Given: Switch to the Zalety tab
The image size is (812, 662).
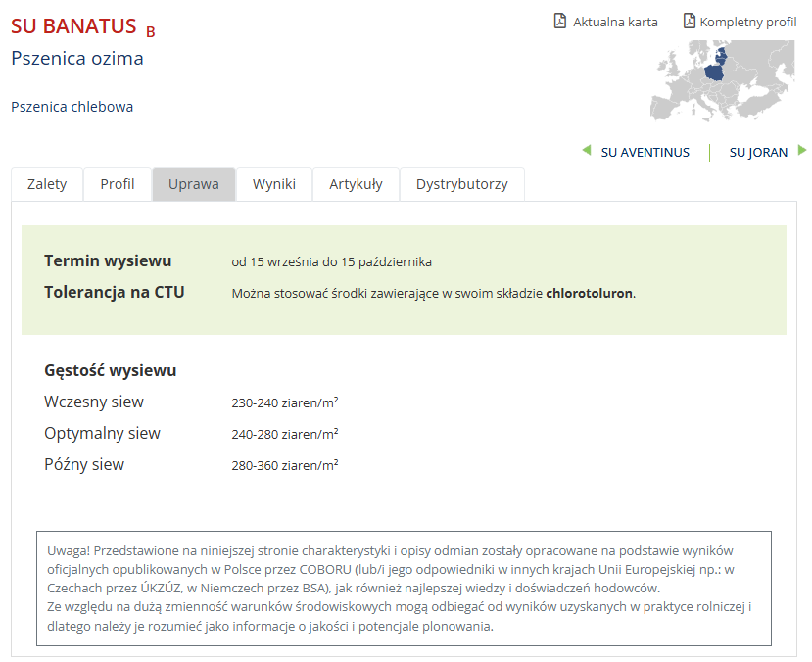Looking at the screenshot, I should coord(47,184).
